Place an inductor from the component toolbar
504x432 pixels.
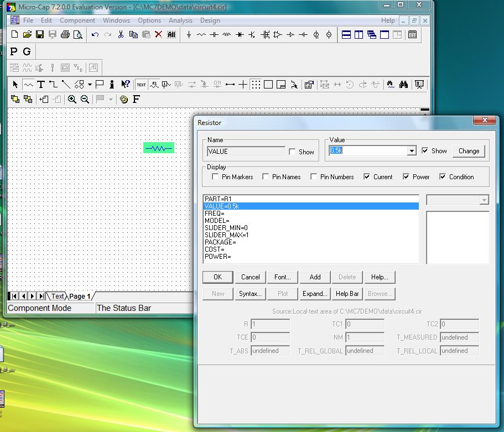coord(227,34)
